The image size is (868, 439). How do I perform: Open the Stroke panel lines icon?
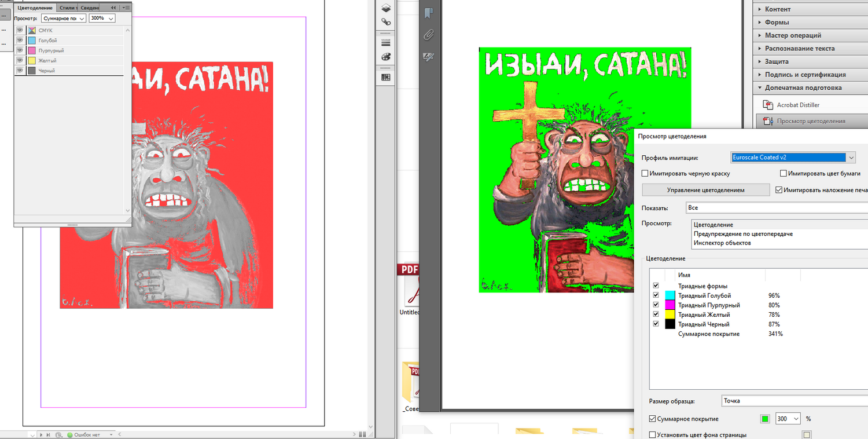pos(385,43)
